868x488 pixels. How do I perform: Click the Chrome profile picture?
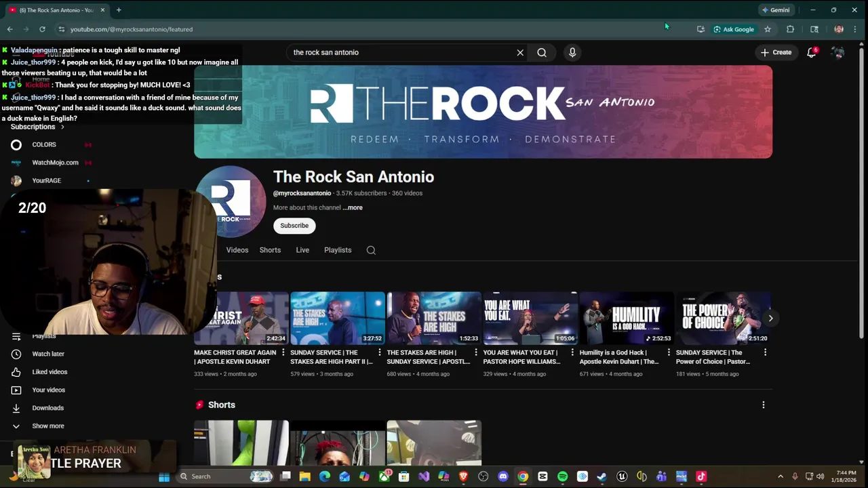click(x=839, y=29)
